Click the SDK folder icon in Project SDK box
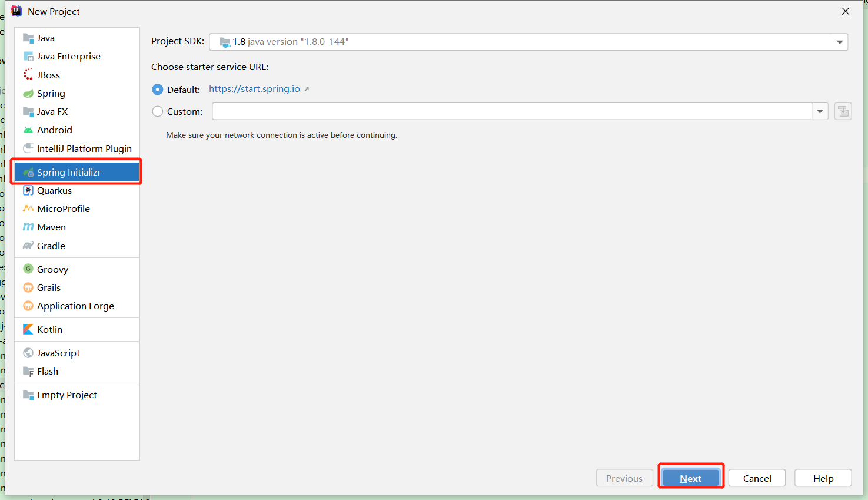The height and width of the screenshot is (500, 868). (x=225, y=42)
